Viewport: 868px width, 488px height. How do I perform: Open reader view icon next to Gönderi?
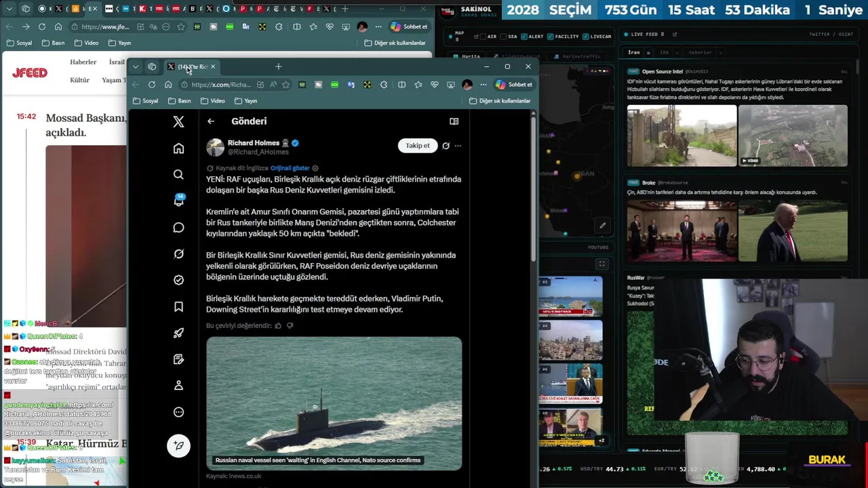coord(454,121)
